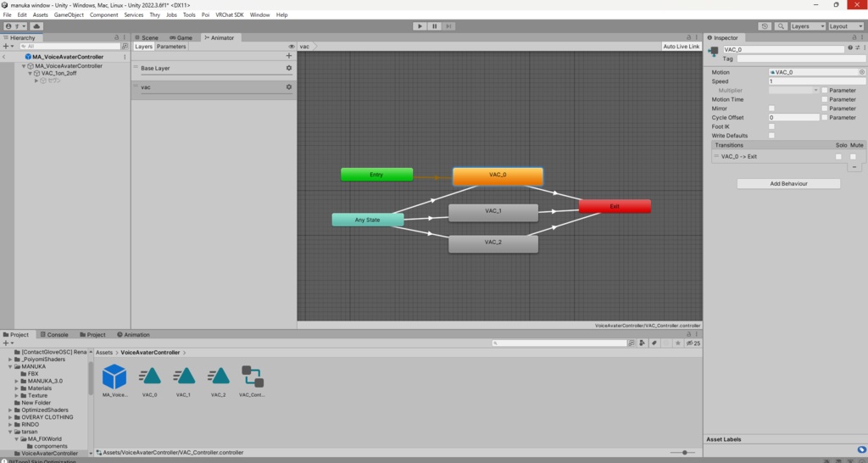The height and width of the screenshot is (463, 868).
Task: Start Play mode with the Play button
Action: [420, 26]
